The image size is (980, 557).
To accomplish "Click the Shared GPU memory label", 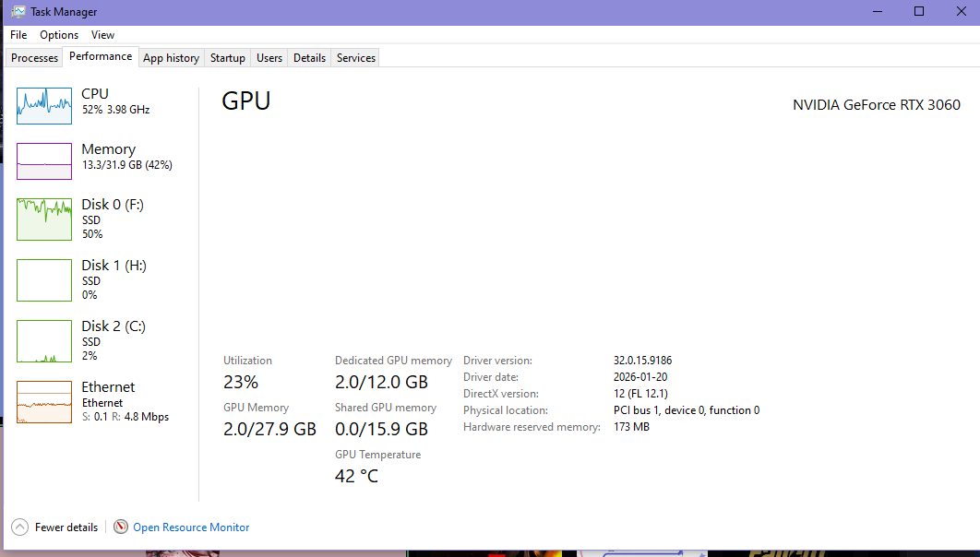I will click(x=386, y=407).
